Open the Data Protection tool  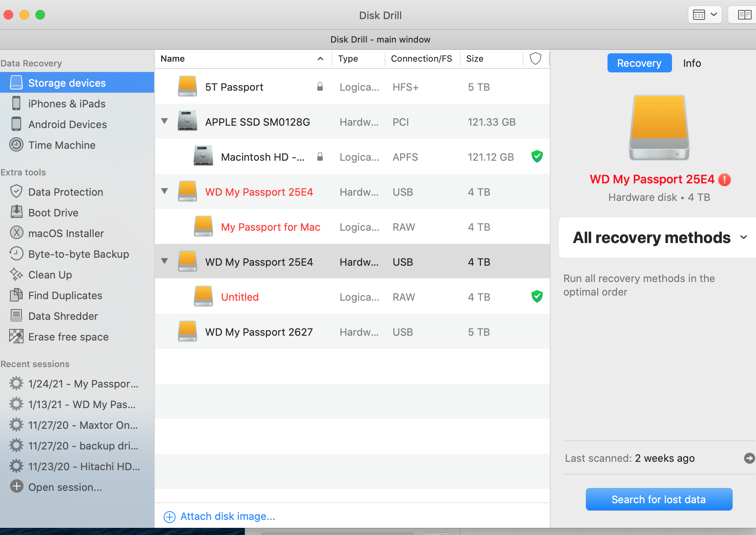(77, 192)
